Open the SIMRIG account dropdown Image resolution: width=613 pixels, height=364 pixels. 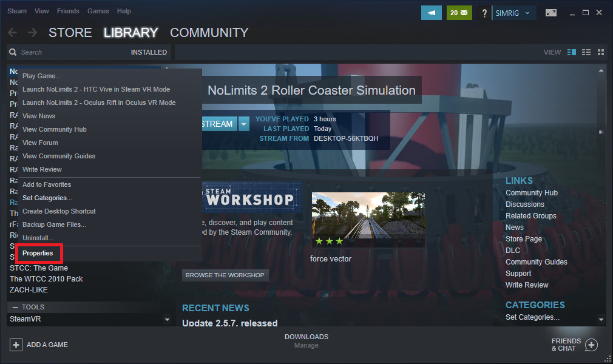tap(513, 13)
